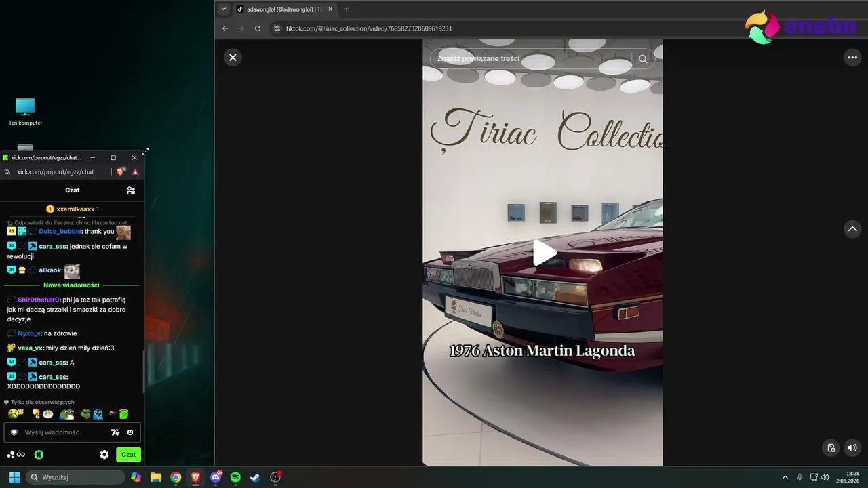The height and width of the screenshot is (488, 868).
Task: Open the Ten komputer desktop icon
Action: click(x=25, y=112)
